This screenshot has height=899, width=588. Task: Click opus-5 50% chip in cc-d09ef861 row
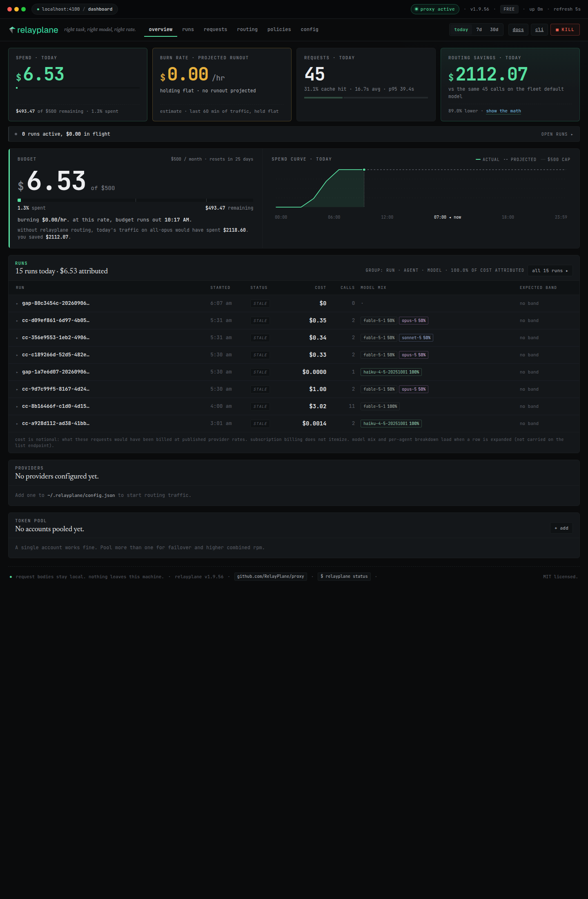coord(414,320)
